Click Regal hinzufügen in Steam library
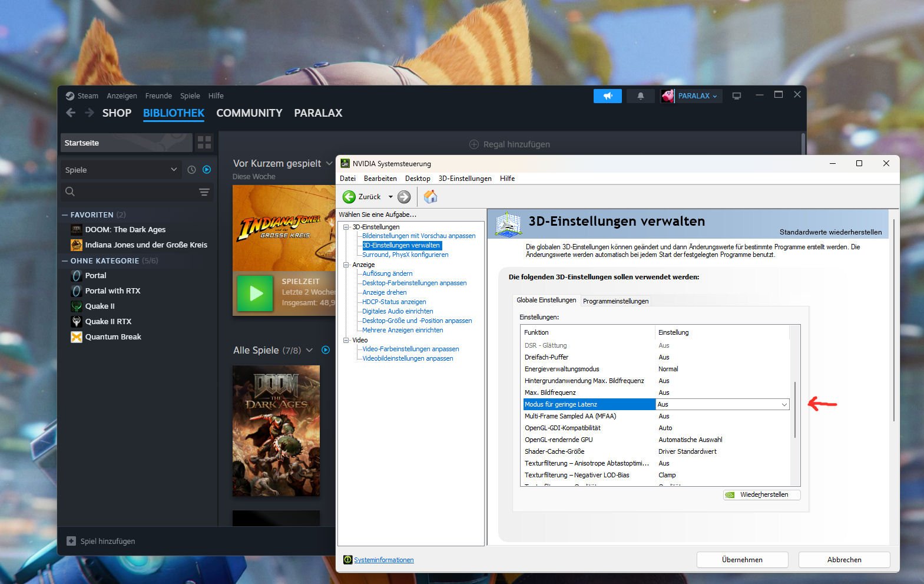Image resolution: width=924 pixels, height=584 pixels. (x=509, y=144)
